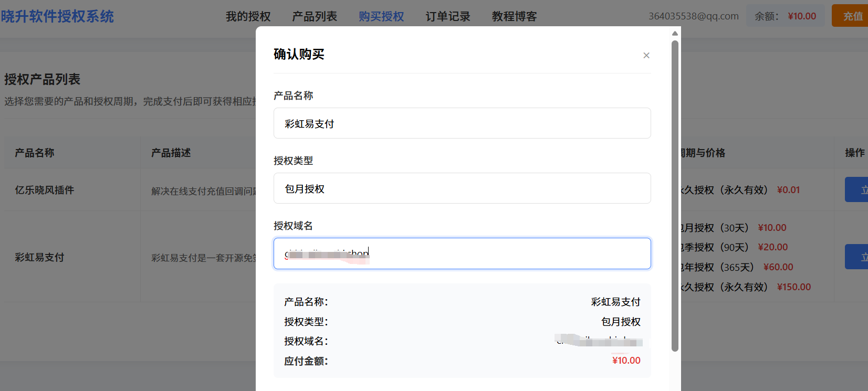This screenshot has height=391, width=868.
Task: Open the 订单记录 page
Action: (447, 17)
